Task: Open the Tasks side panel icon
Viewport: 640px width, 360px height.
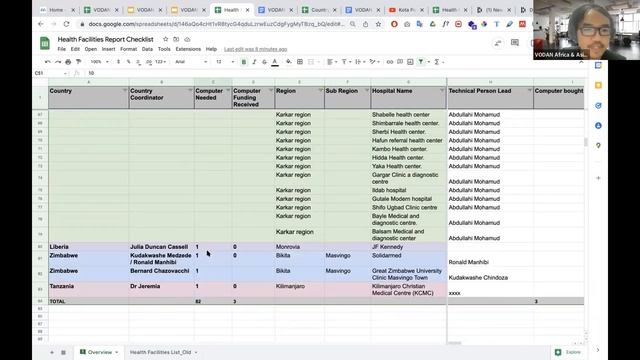Action: 598,105
